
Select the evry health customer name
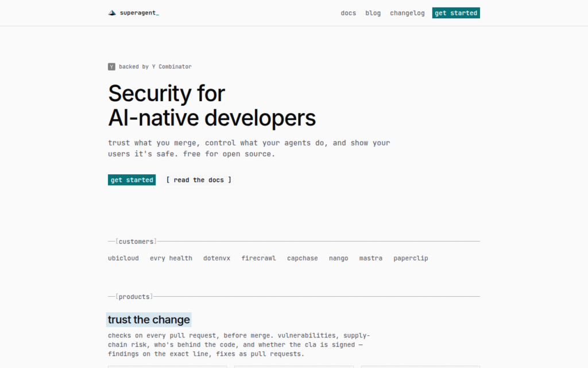(171, 258)
